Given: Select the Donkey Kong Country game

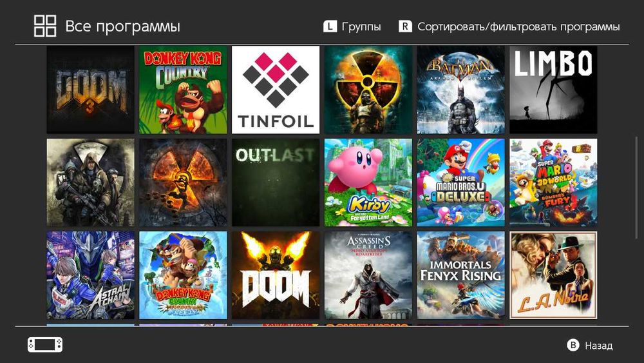Looking at the screenshot, I should pyautogui.click(x=183, y=90).
